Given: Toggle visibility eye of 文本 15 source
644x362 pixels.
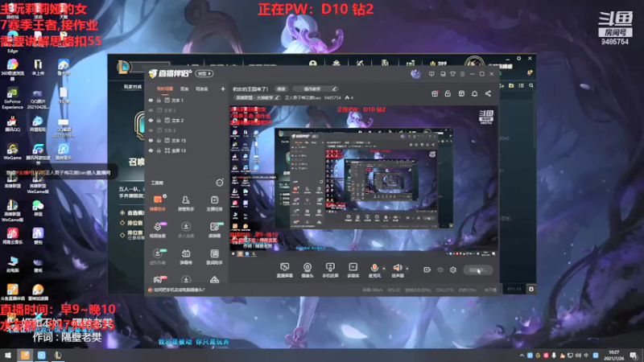Looking at the screenshot, I should tap(151, 140).
